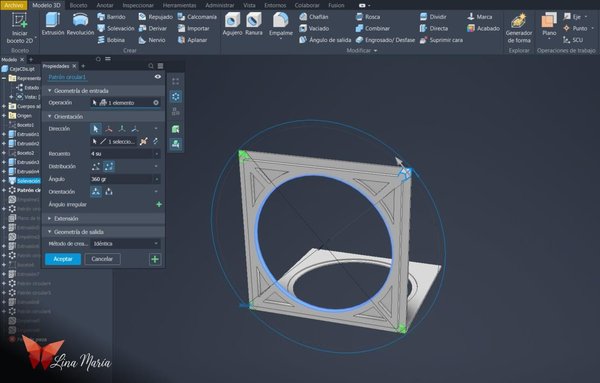
Task: Select the Suprimir cara tool
Action: [441, 40]
